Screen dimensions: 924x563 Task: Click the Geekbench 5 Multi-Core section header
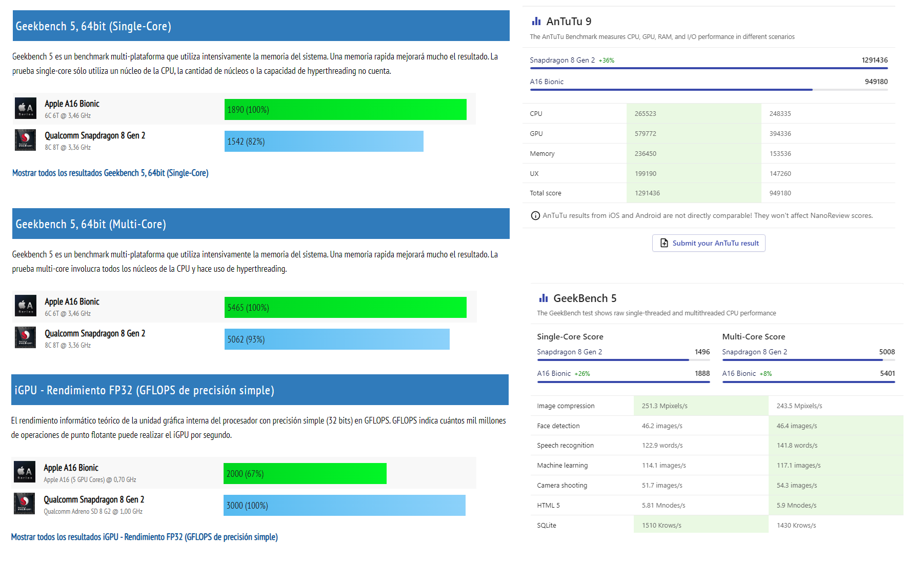click(261, 224)
